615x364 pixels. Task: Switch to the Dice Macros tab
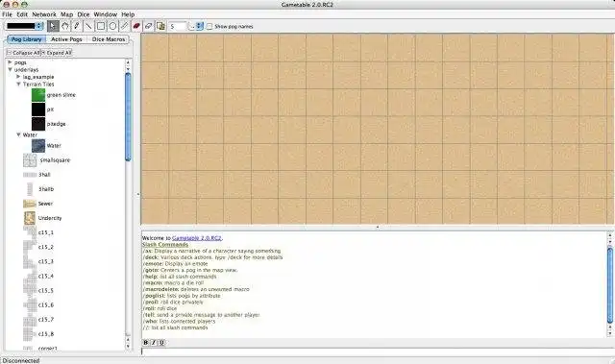[109, 39]
